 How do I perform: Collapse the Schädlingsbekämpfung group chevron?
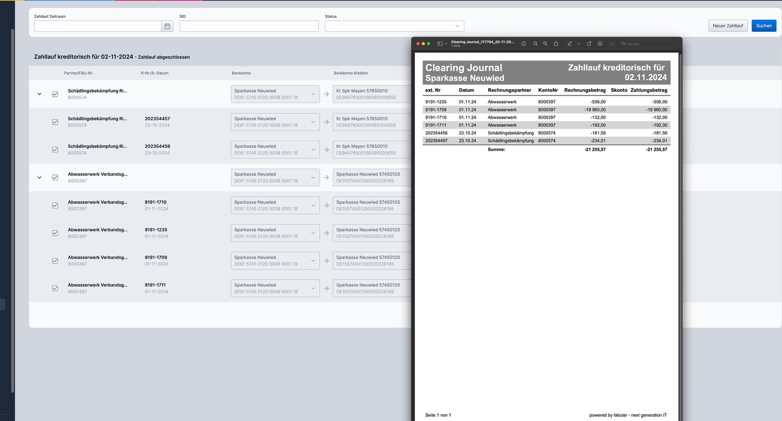click(39, 94)
